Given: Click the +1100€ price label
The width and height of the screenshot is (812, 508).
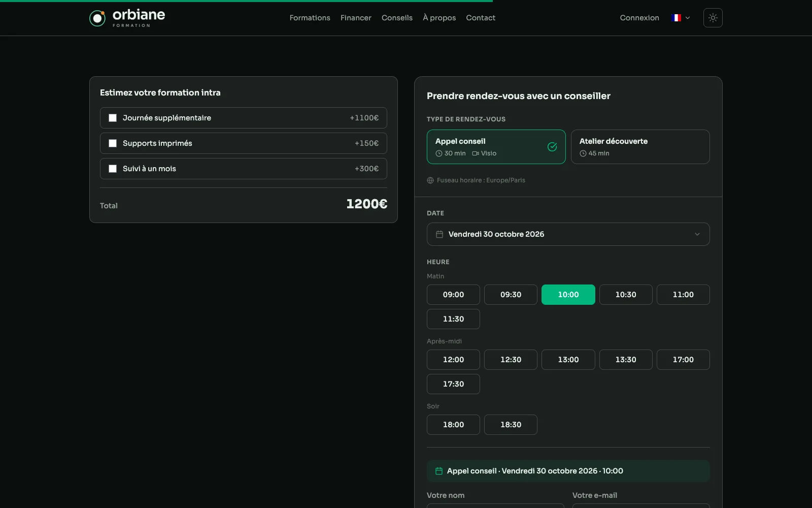Looking at the screenshot, I should point(364,118).
